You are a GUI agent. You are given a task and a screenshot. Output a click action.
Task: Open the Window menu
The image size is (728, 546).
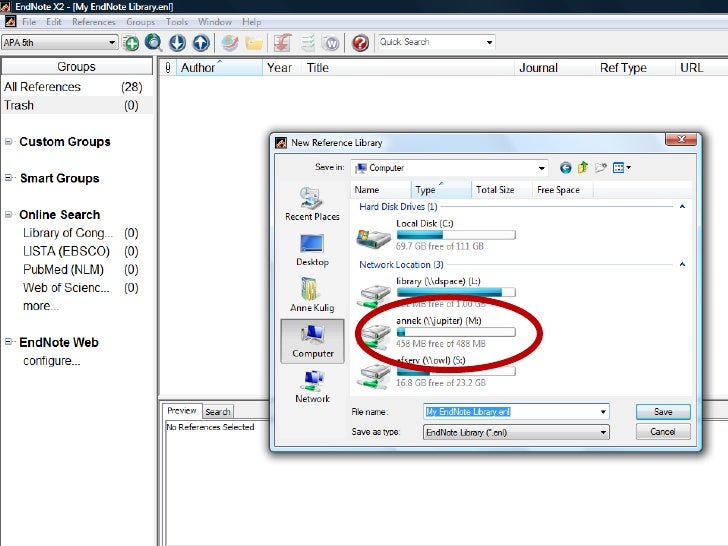214,22
